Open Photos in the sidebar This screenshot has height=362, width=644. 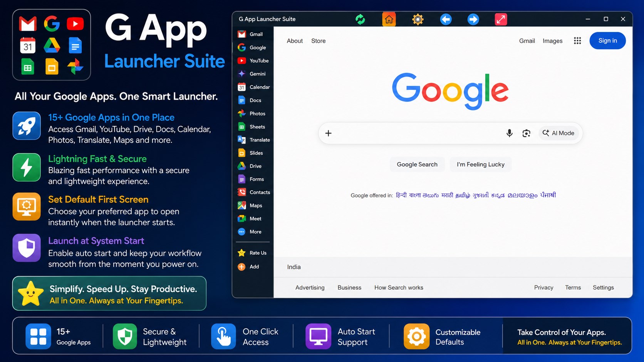[x=253, y=113]
